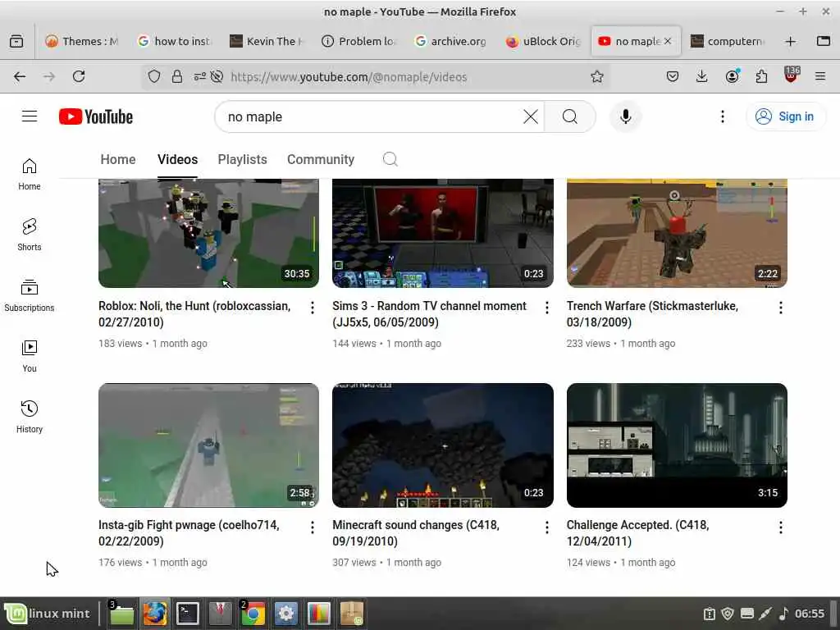Screen dimensions: 840x630
Task: Open Insta-gib Fight pwnage thumbnail
Action: pos(208,445)
